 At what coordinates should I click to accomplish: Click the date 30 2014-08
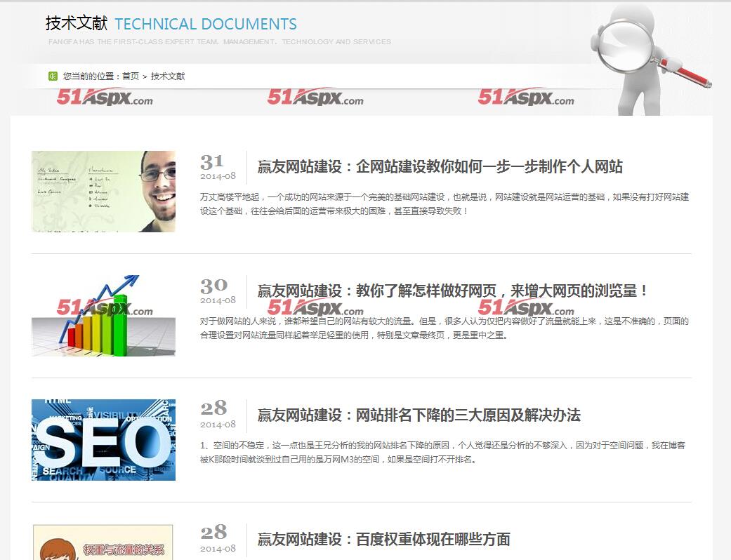(x=218, y=291)
